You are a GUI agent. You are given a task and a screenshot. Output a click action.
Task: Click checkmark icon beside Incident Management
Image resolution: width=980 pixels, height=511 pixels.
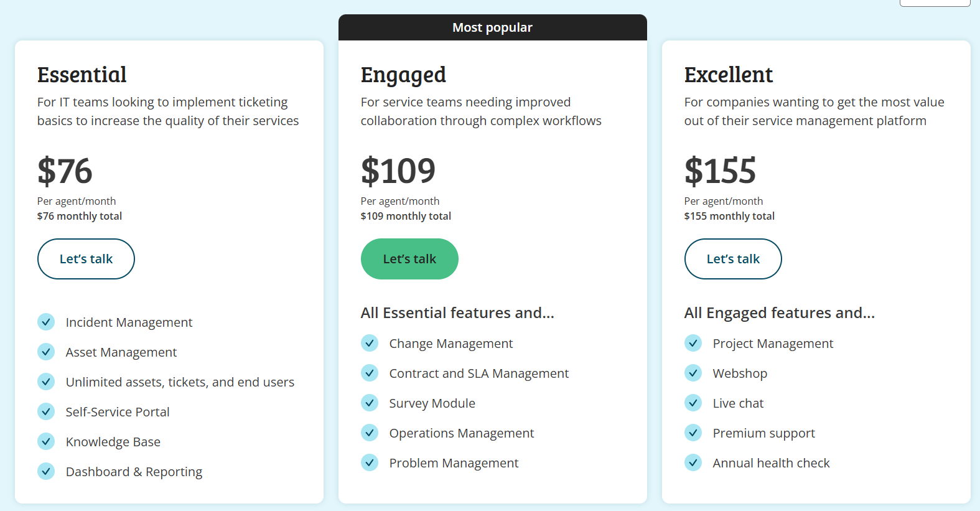pyautogui.click(x=46, y=322)
